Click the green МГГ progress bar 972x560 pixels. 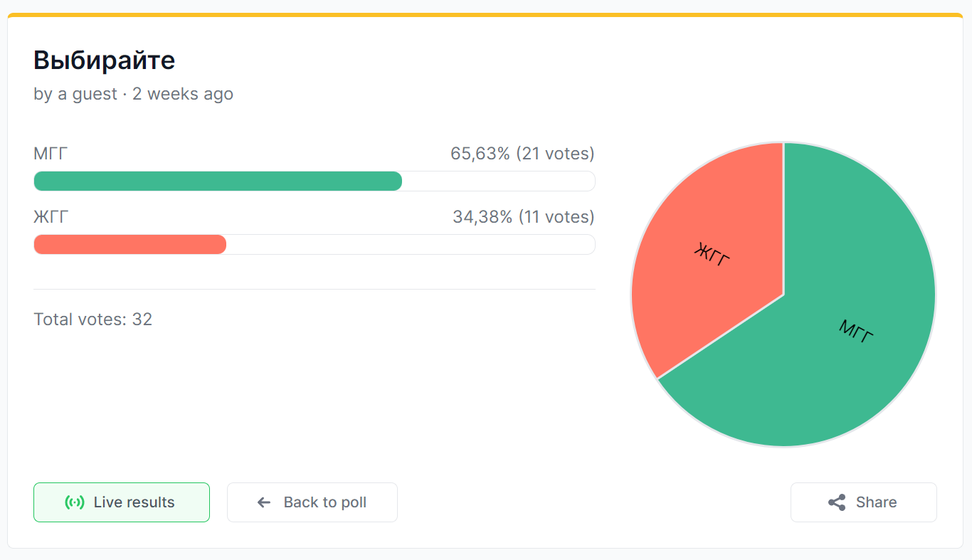tap(218, 181)
